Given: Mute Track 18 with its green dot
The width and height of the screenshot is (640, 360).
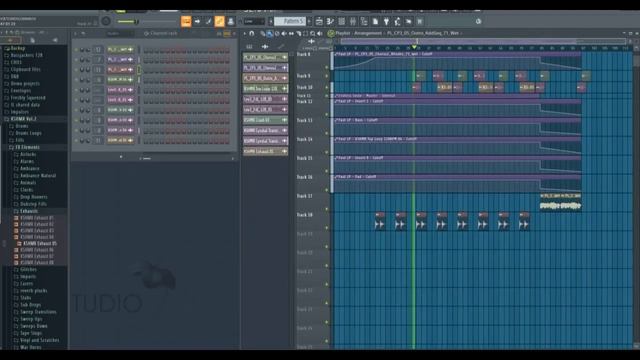Looking at the screenshot, I should click(x=327, y=228).
